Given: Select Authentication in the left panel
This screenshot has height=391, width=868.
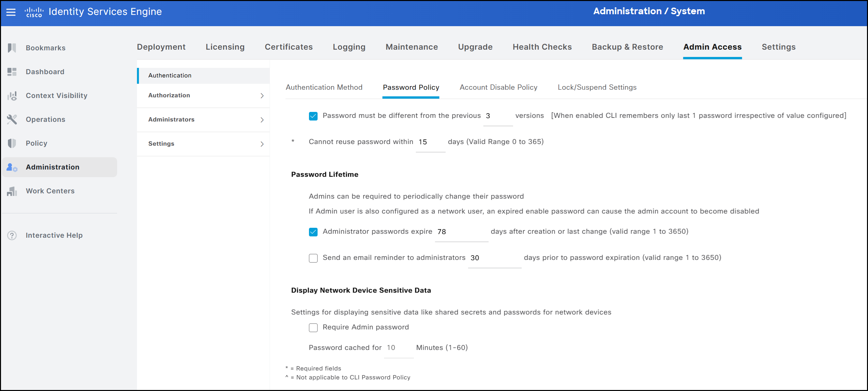Looking at the screenshot, I should pyautogui.click(x=170, y=75).
